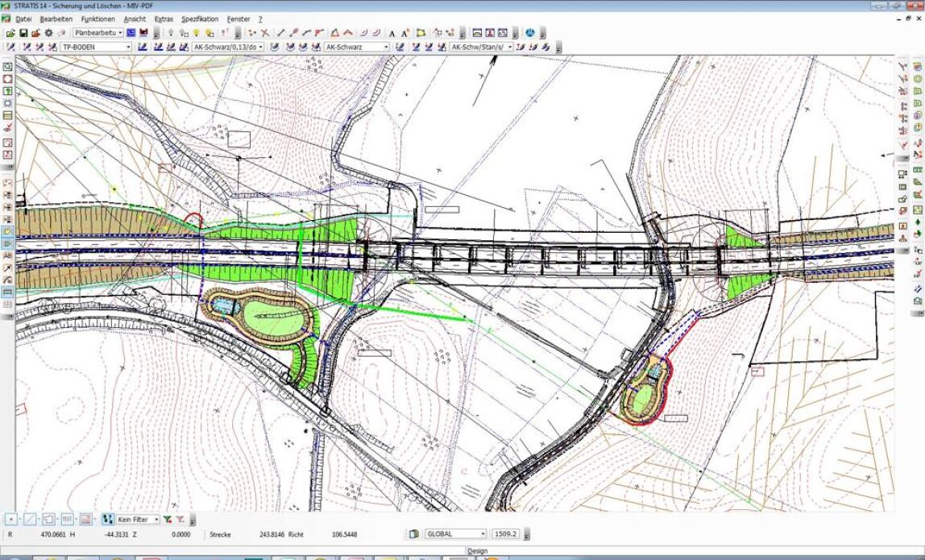
Task: Click the icon left of AK-Schwarz/0,13/do dropdown
Action: (x=184, y=47)
